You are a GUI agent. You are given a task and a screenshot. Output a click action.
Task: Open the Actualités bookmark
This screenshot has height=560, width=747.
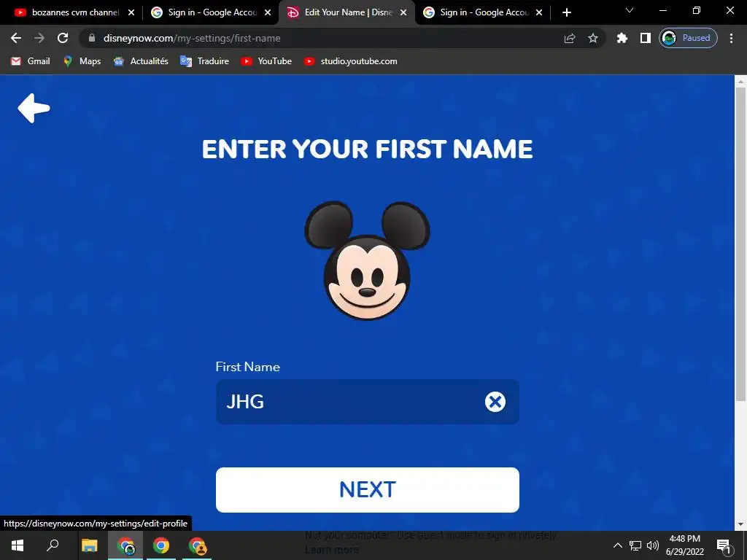[x=141, y=61]
